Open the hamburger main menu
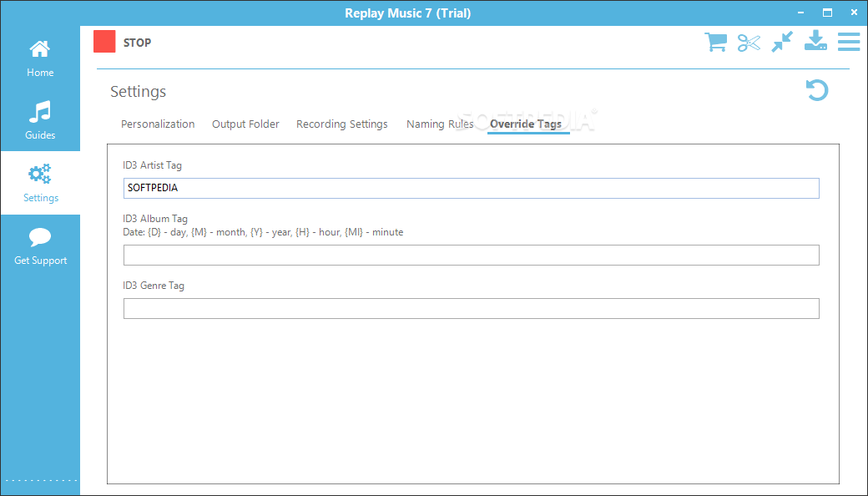Screen dimensions: 868x496 coord(849,42)
